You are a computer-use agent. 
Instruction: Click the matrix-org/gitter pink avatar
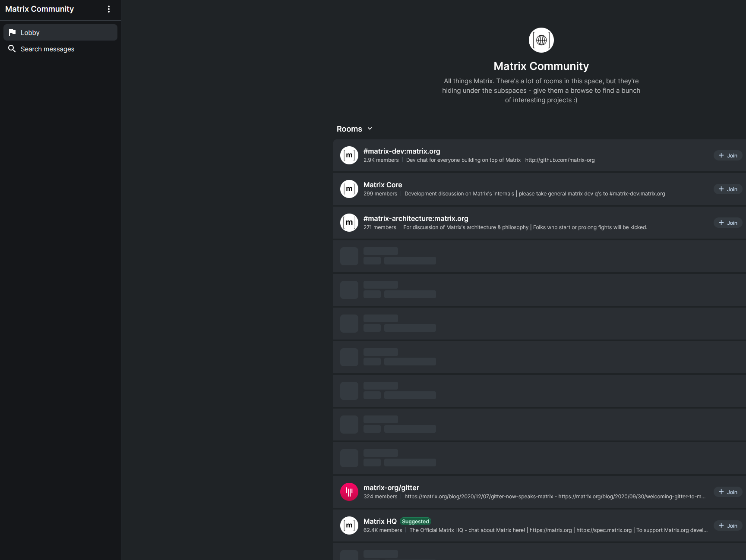pos(349,492)
